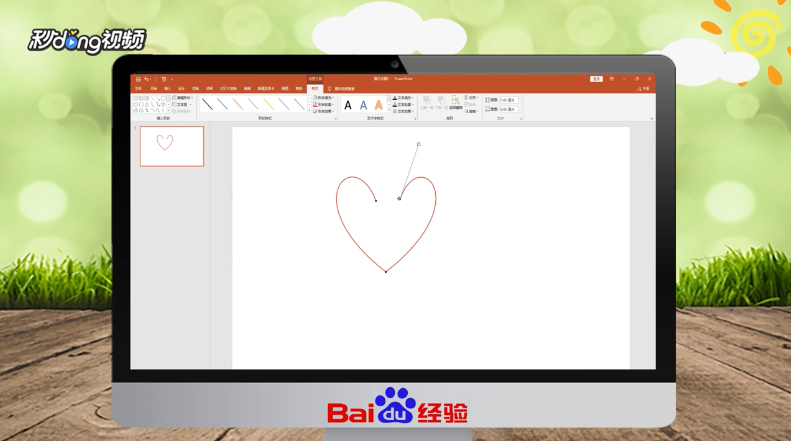Click the heart's bottom tip edit point

(x=386, y=272)
